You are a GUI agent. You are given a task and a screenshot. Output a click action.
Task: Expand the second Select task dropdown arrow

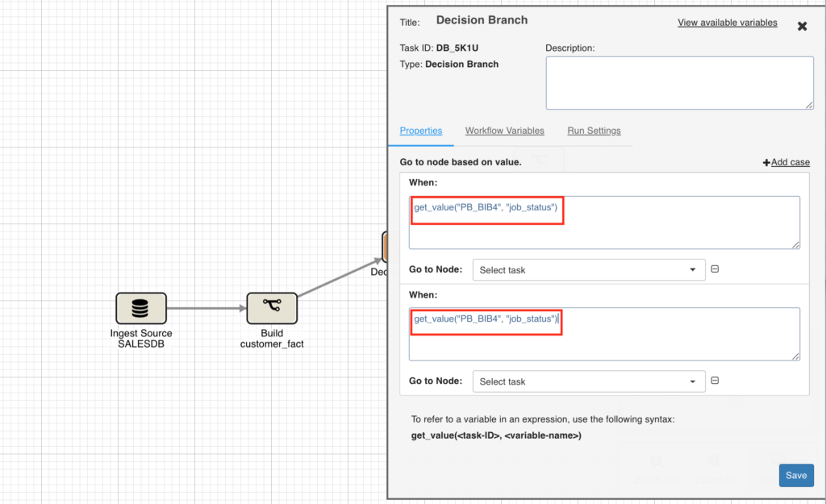pos(692,381)
